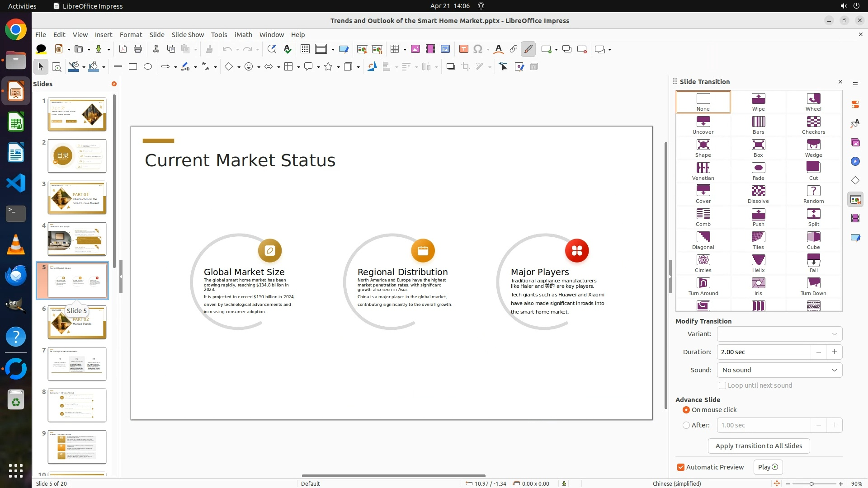Select the Dissolve transition icon
Image resolution: width=868 pixels, height=488 pixels.
[758, 194]
